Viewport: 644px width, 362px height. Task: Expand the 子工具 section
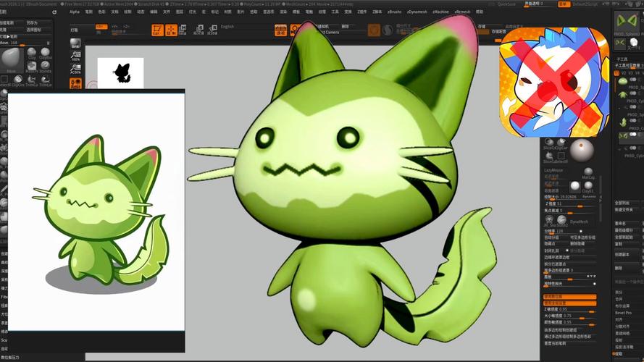[622, 59]
